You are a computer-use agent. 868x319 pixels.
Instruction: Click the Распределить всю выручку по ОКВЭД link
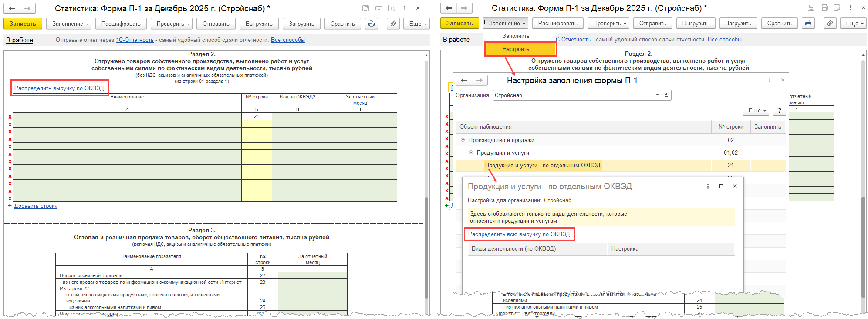[x=519, y=234]
